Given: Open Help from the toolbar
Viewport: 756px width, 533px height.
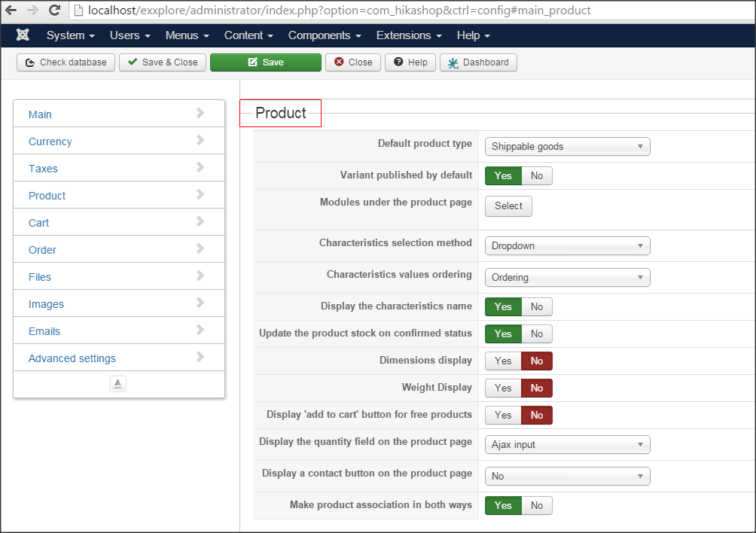Looking at the screenshot, I should click(410, 62).
